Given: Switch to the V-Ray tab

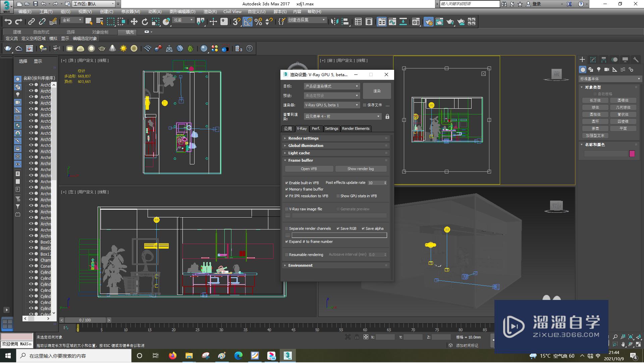Looking at the screenshot, I should pyautogui.click(x=302, y=128).
